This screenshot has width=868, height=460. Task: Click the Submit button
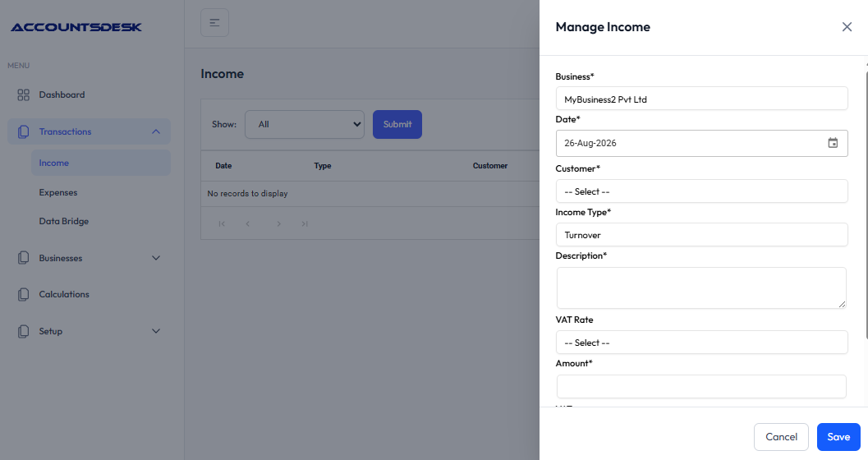(397, 125)
